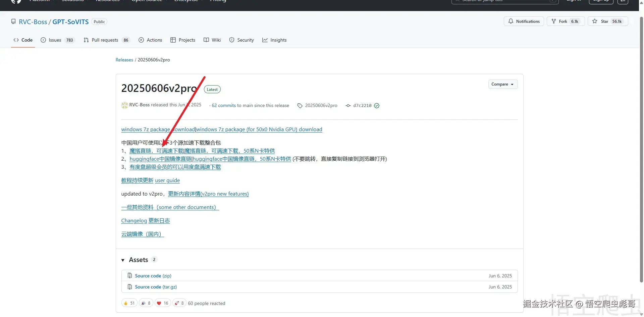Image resolution: width=644 pixels, height=317 pixels.
Task: Open the Wiki tab
Action: click(212, 40)
